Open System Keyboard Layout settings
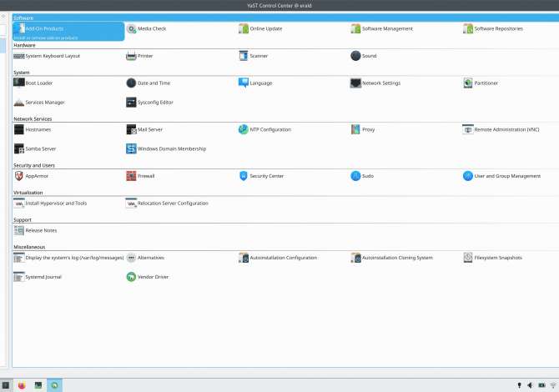 tap(47, 56)
